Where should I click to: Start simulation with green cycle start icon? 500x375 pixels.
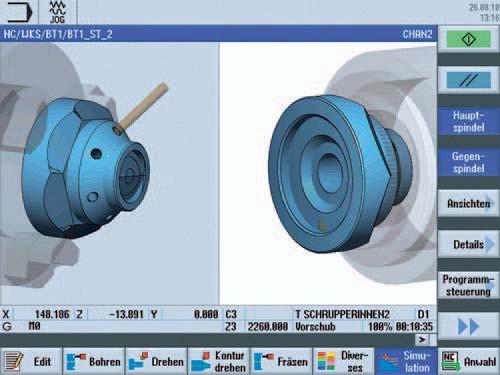(x=468, y=40)
